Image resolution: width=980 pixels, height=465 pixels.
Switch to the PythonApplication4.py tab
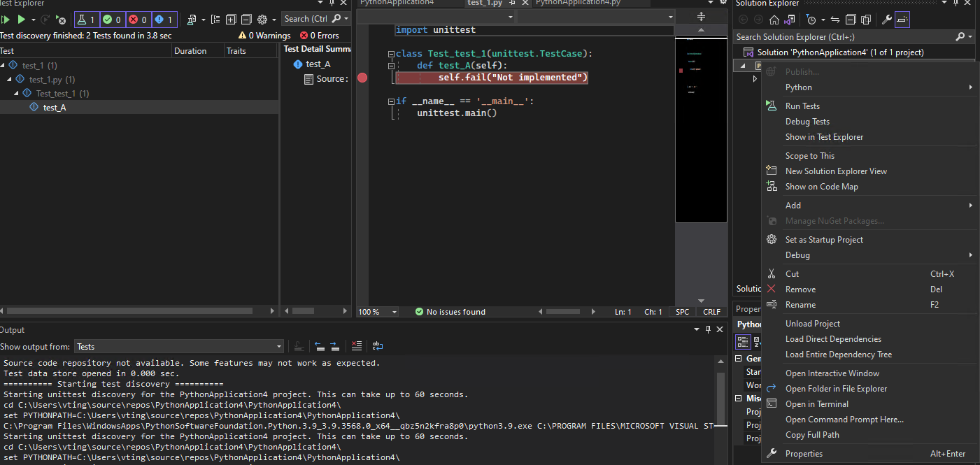pyautogui.click(x=578, y=3)
